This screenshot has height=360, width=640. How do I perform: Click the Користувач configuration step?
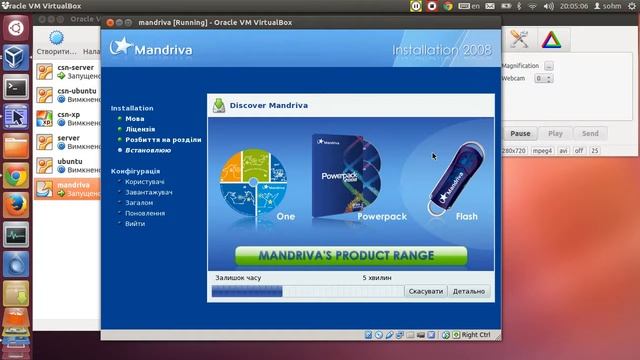tap(145, 182)
